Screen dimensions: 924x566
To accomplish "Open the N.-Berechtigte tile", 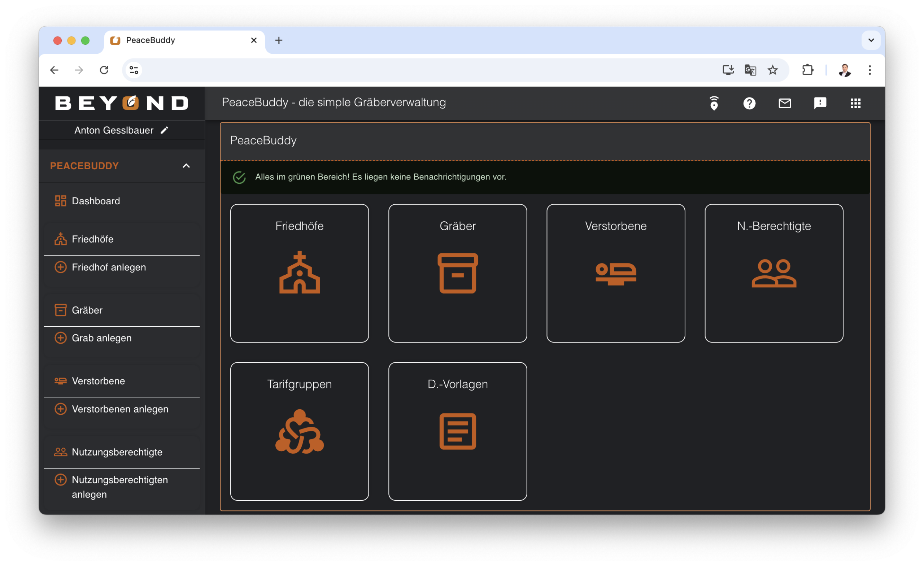I will [773, 273].
